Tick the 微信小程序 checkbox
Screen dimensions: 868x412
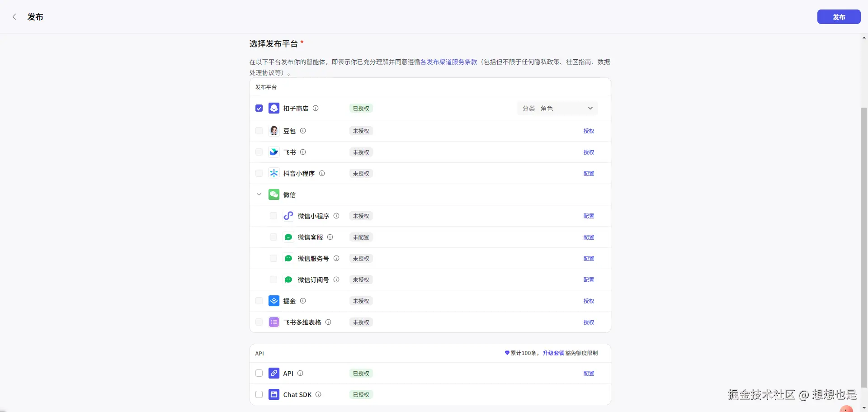point(274,216)
